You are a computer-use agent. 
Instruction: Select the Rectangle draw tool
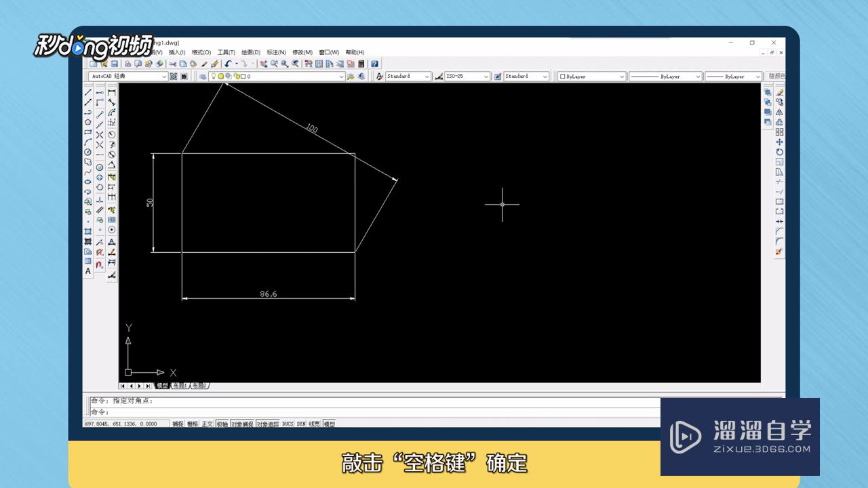coord(87,132)
